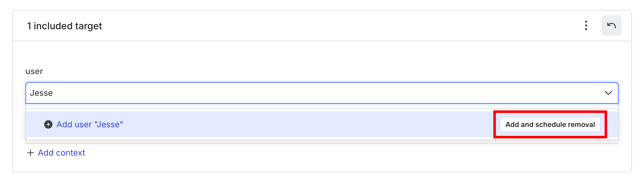Schedule removal for the new user Jesse
The height and width of the screenshot is (182, 644).
550,124
